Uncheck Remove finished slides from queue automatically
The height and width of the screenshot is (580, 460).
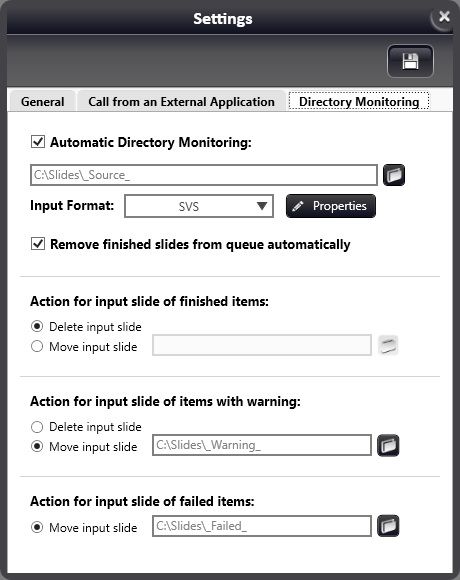(38, 244)
